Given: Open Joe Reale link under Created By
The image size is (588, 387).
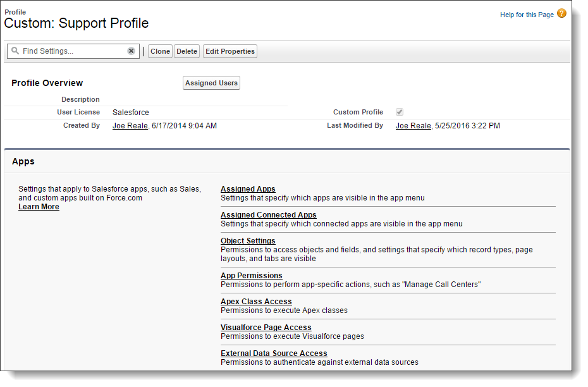Looking at the screenshot, I should coord(130,126).
